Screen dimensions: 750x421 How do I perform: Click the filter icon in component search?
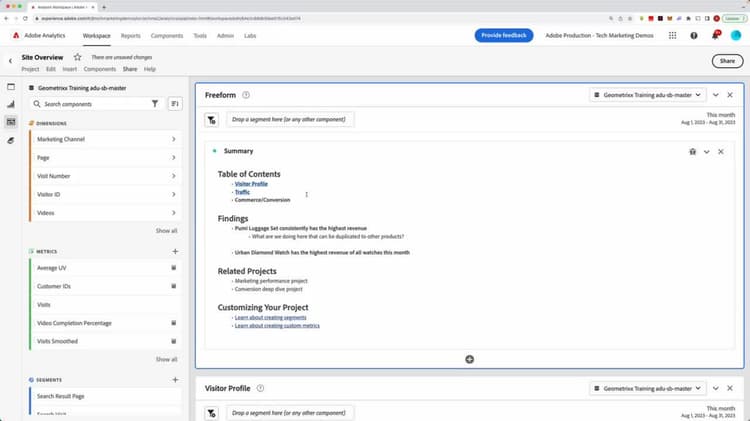pos(155,104)
